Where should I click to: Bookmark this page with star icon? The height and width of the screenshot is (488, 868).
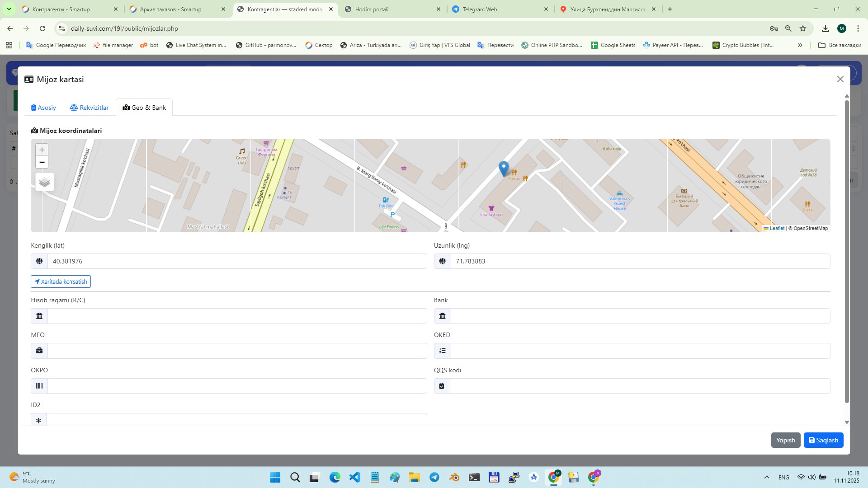coord(803,28)
